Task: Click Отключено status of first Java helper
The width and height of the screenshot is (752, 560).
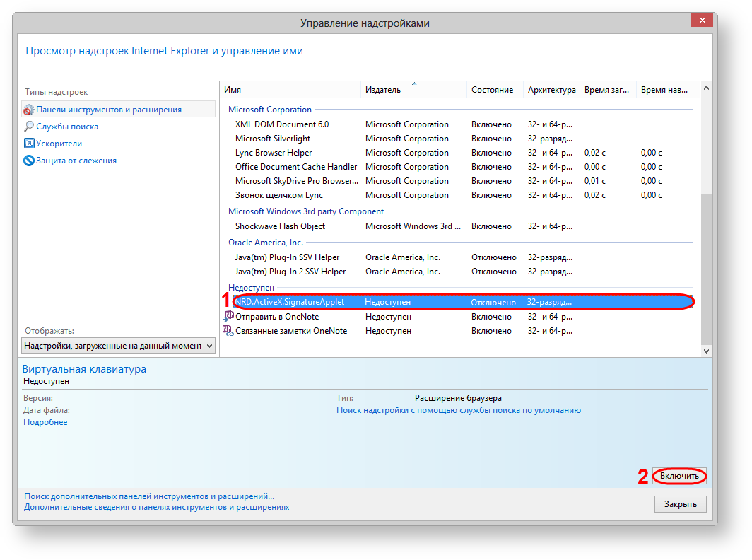Action: (493, 257)
